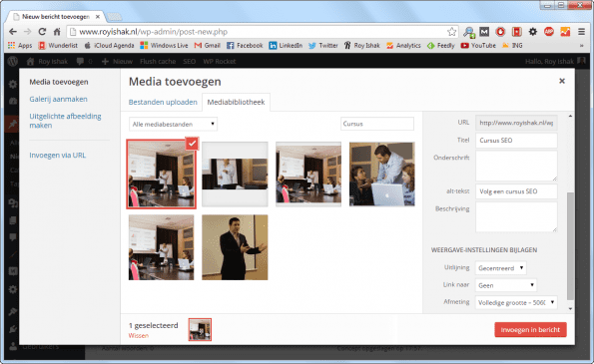
Task: Deselect the checked image via its checkmark
Action: (x=193, y=143)
